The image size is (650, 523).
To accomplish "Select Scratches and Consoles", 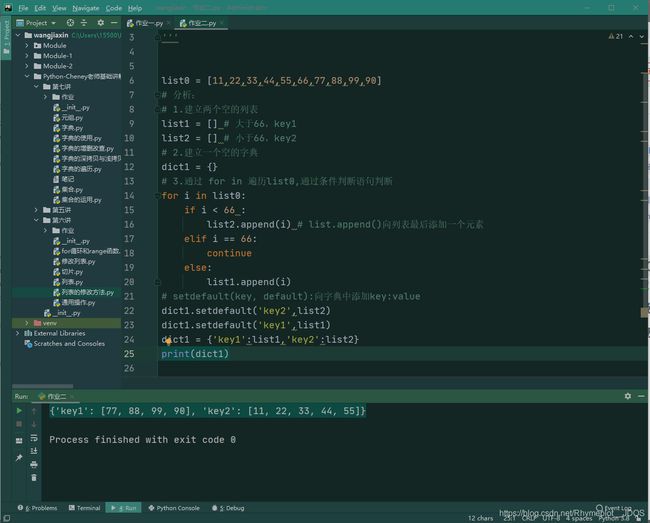I will coord(69,344).
